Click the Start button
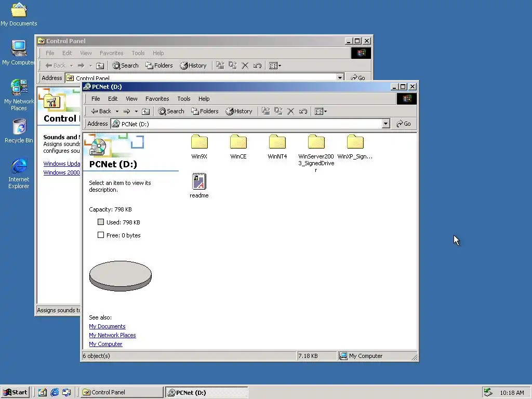This screenshot has width=532, height=399. coord(15,392)
